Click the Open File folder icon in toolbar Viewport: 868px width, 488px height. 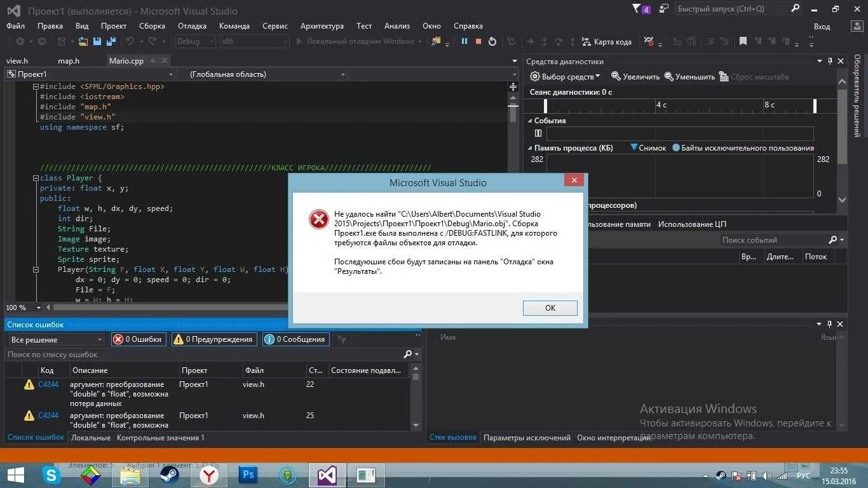click(x=83, y=41)
